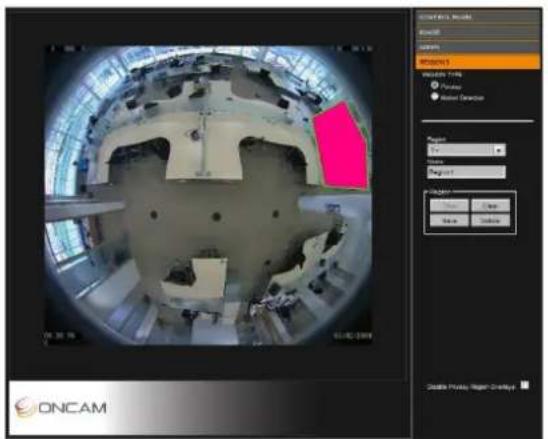The image size is (548, 439).
Task: Select the Privacy region type radio button
Action: (x=435, y=85)
